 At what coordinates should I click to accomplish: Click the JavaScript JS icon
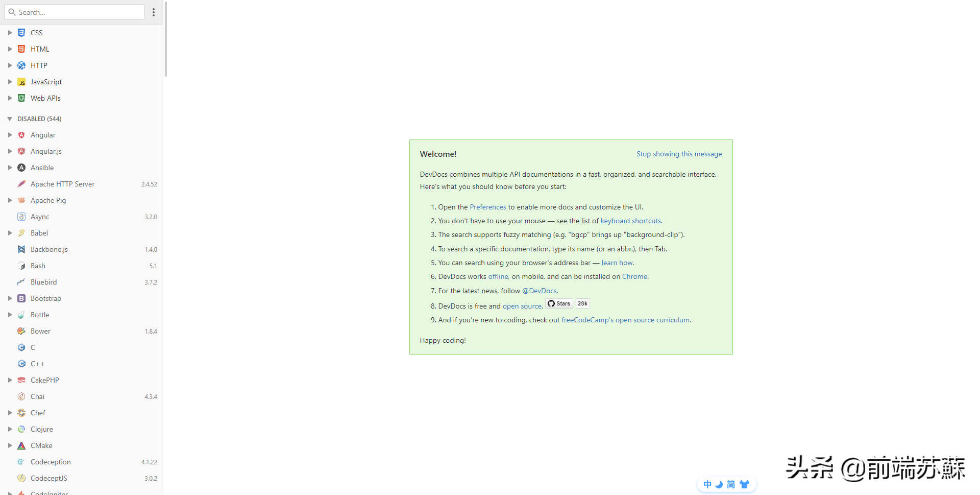pos(21,82)
